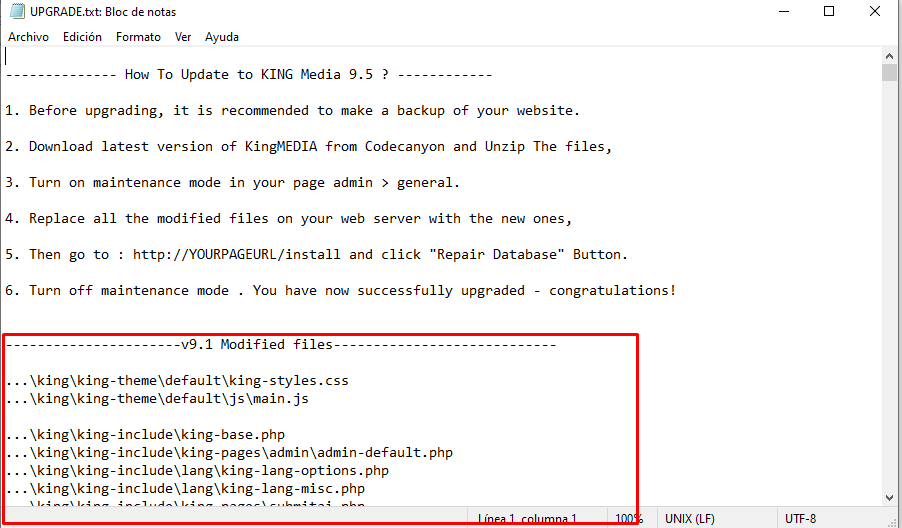The height and width of the screenshot is (528, 902).
Task: Click line '6. Turn off maintenance mode'
Action: pyautogui.click(x=341, y=291)
